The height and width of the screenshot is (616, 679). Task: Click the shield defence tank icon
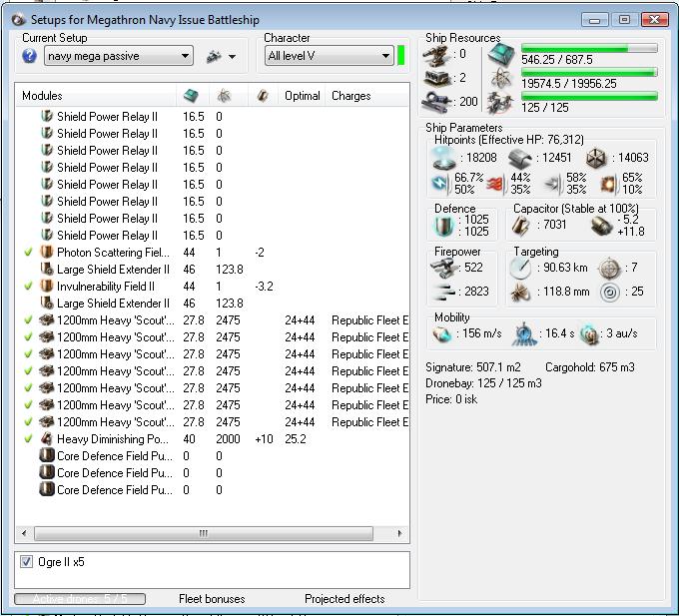[443, 226]
